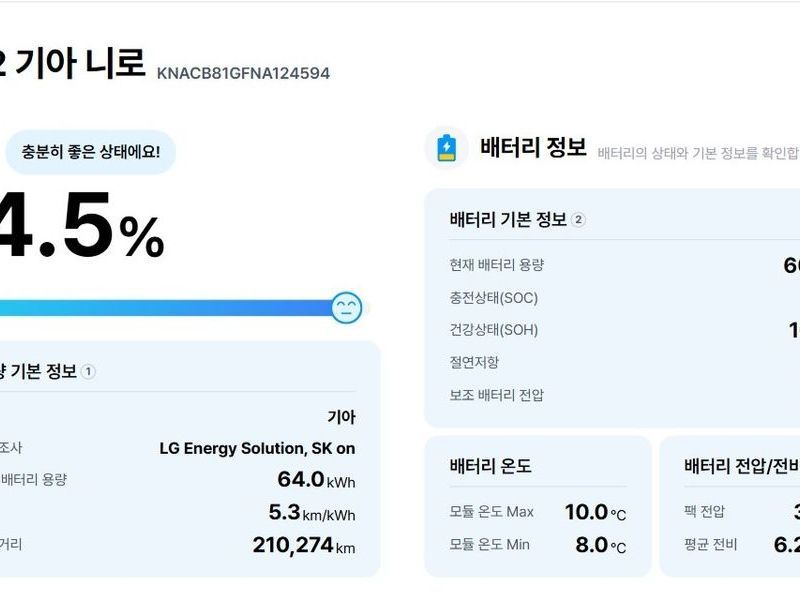800x600 pixels.
Task: Click the smiley face icon on the progress bar
Action: [347, 307]
